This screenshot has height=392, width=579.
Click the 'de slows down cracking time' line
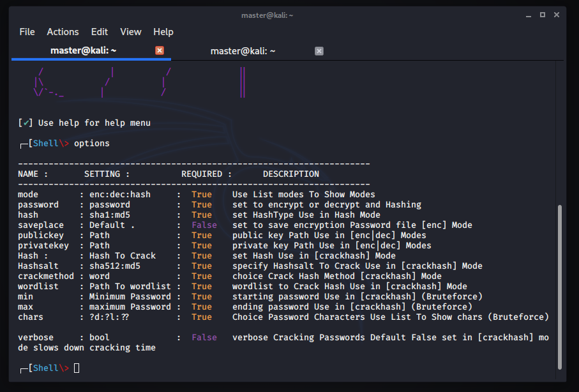pos(87,348)
